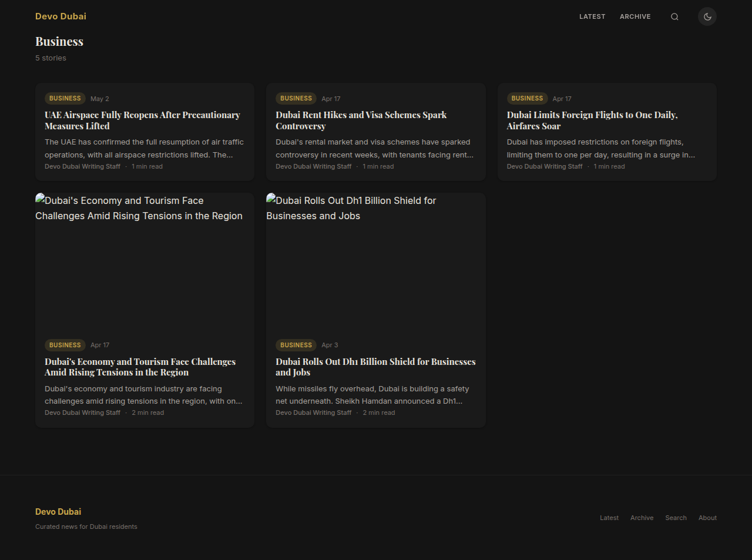Image resolution: width=752 pixels, height=560 pixels.
Task: Open Dubai Limits Foreign Flights headline
Action: coord(592,120)
